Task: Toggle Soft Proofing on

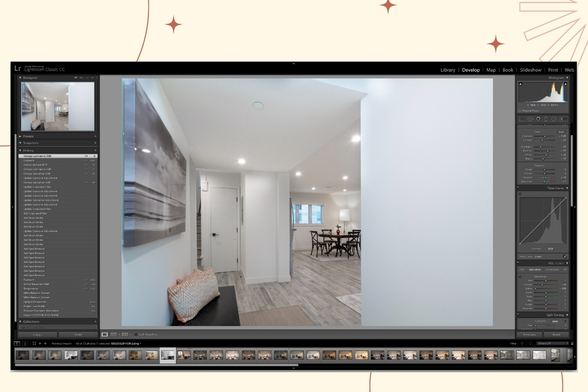Action: click(x=136, y=335)
